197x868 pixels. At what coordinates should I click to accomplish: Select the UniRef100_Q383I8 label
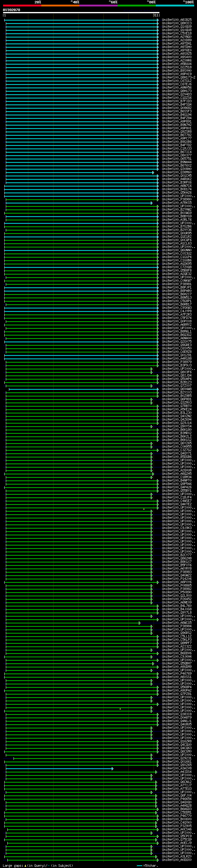(x=177, y=714)
